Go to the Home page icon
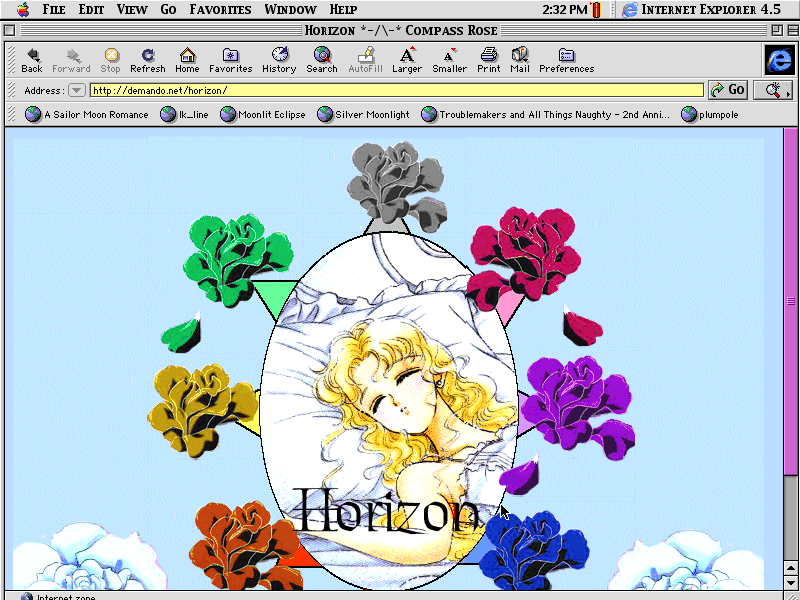 (x=187, y=59)
